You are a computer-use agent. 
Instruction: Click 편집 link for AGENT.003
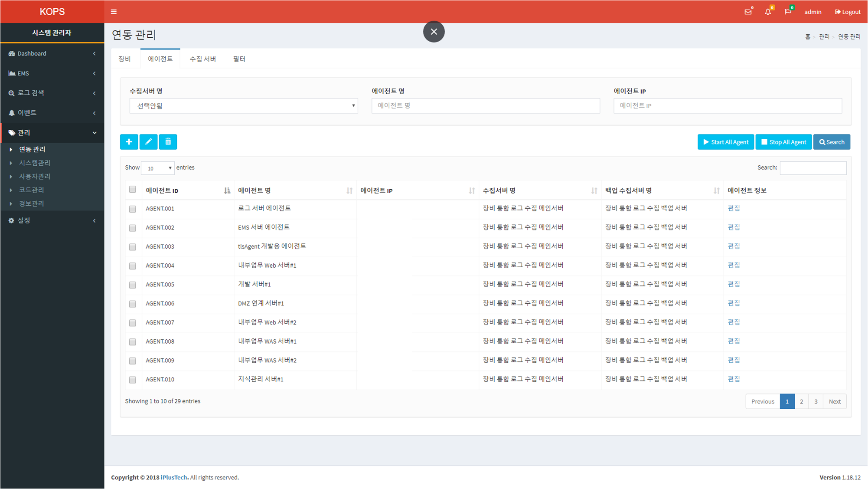click(x=734, y=246)
